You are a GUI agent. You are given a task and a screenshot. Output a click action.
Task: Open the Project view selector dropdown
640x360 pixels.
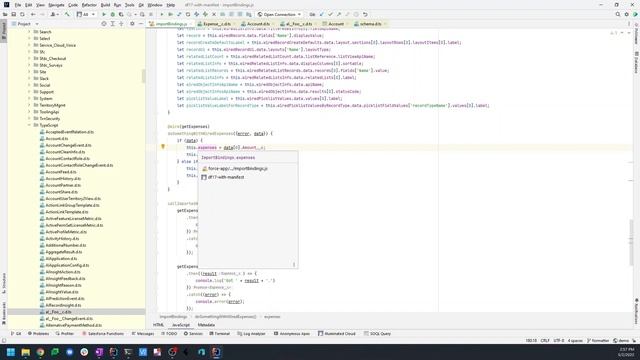(25, 24)
